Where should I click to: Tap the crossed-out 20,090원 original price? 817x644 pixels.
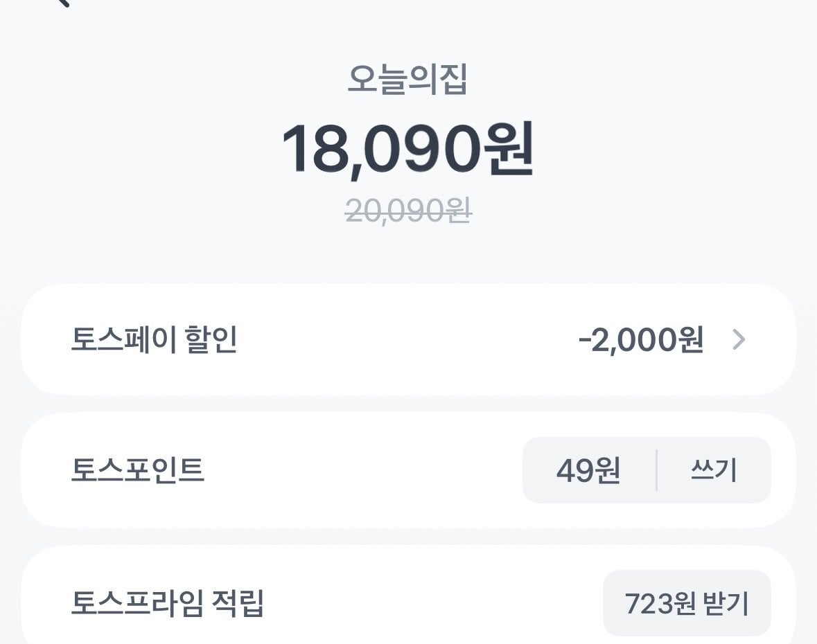[x=409, y=211]
